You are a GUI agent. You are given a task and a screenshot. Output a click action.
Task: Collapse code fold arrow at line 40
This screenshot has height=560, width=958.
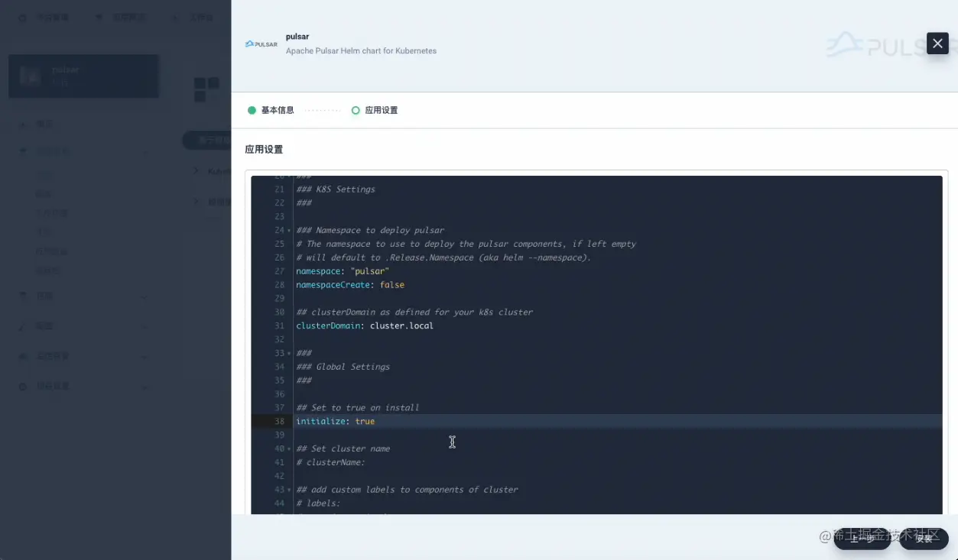(289, 449)
